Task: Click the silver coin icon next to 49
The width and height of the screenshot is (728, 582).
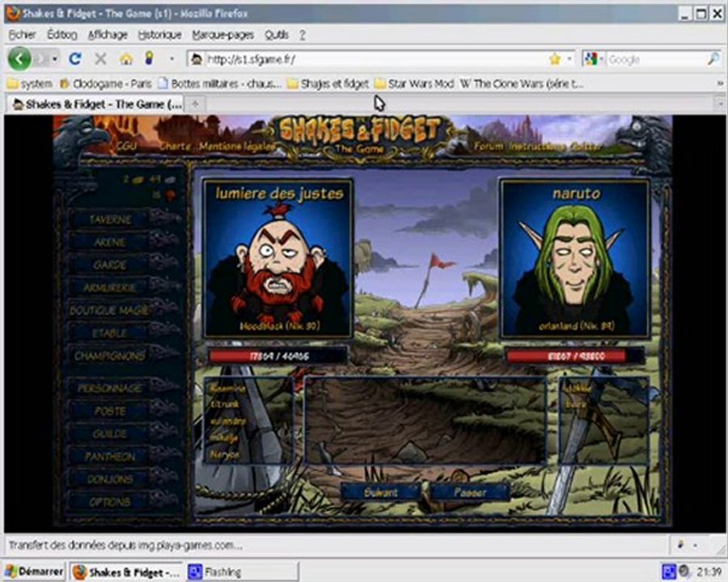Action: pyautogui.click(x=171, y=180)
